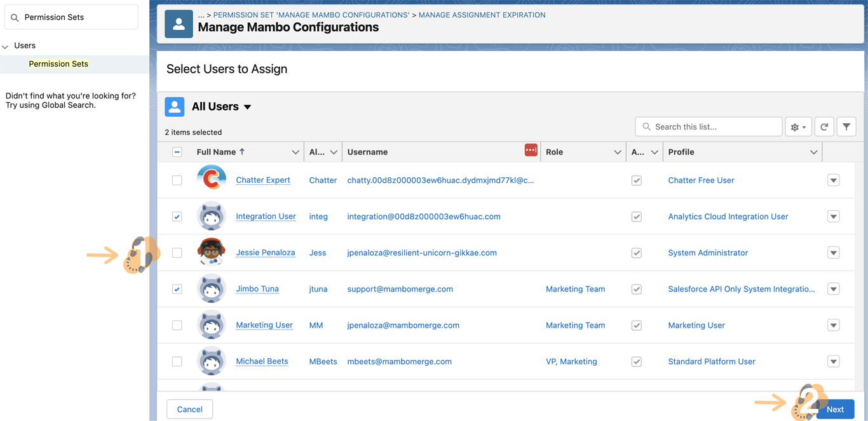
Task: Click the refresh list icon
Action: click(824, 127)
